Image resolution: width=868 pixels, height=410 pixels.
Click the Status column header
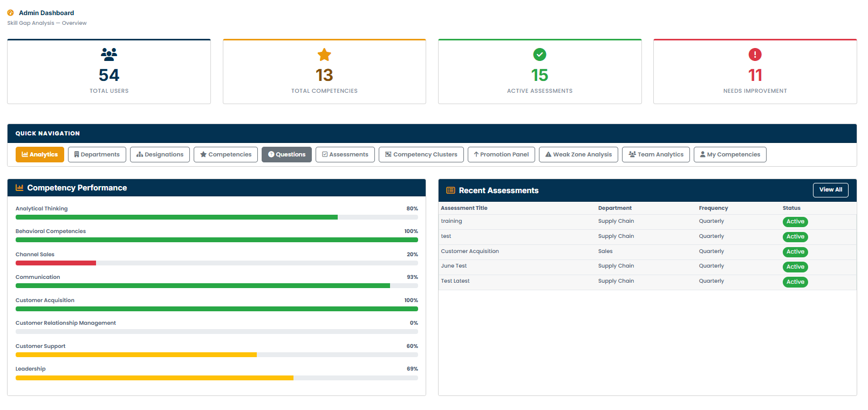tap(791, 208)
